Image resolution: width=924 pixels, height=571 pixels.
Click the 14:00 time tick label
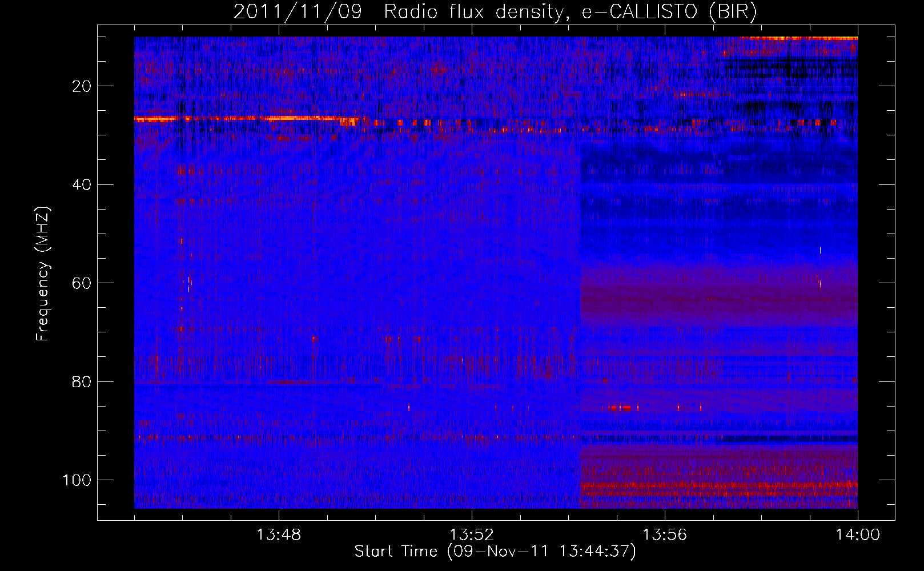click(858, 535)
